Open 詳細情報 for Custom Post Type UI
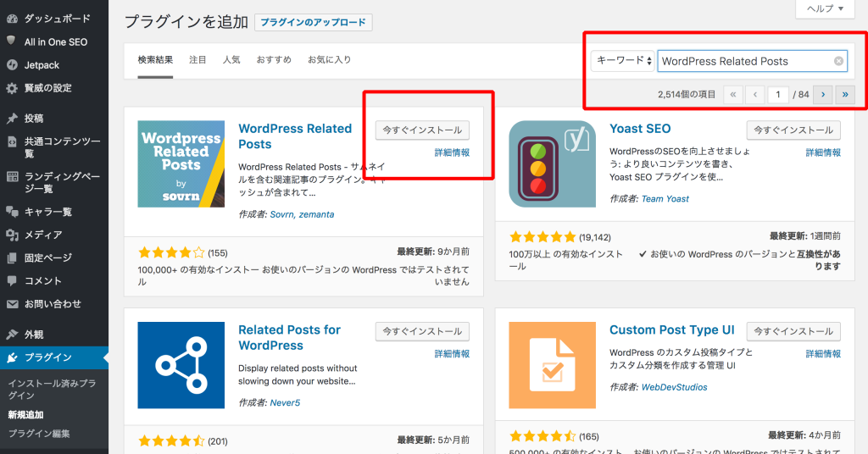Screen dimensions: 868x454 pos(823,354)
